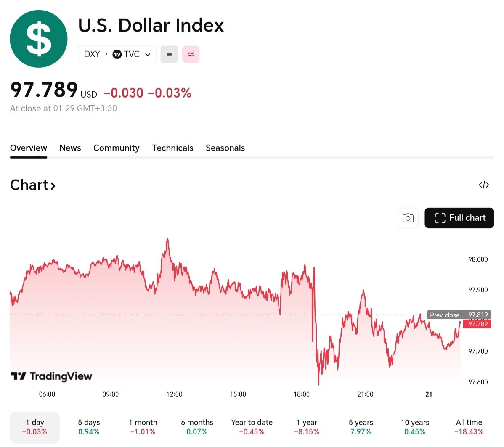Click the TVC source logo icon
Viewport: 504px width, 447px height.
click(117, 54)
